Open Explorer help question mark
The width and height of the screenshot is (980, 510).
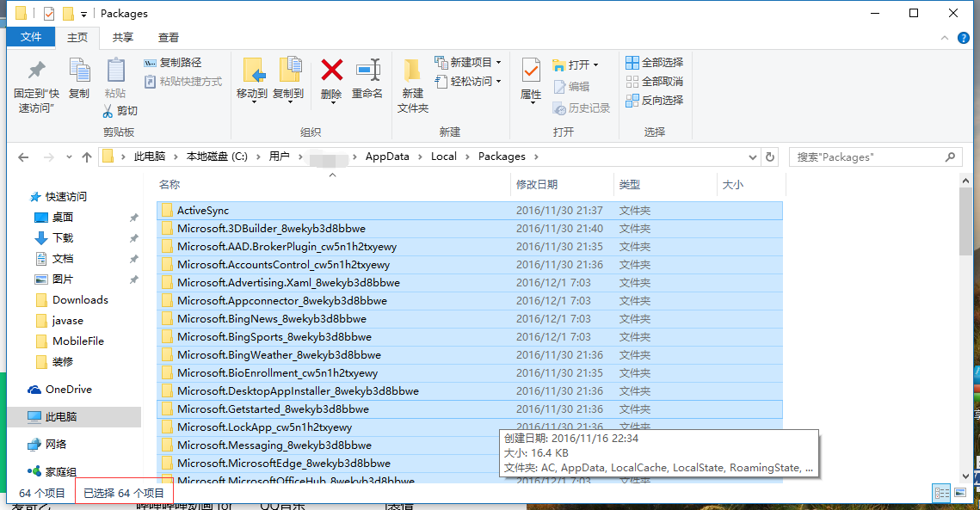click(964, 38)
